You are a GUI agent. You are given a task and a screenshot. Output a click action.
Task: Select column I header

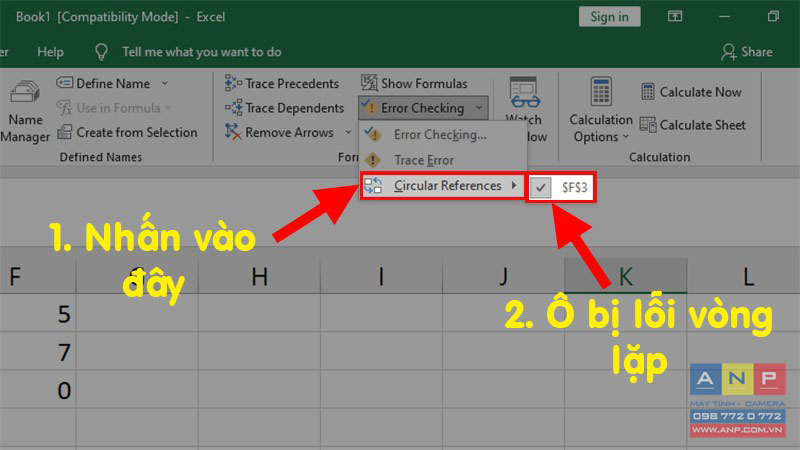tap(381, 276)
